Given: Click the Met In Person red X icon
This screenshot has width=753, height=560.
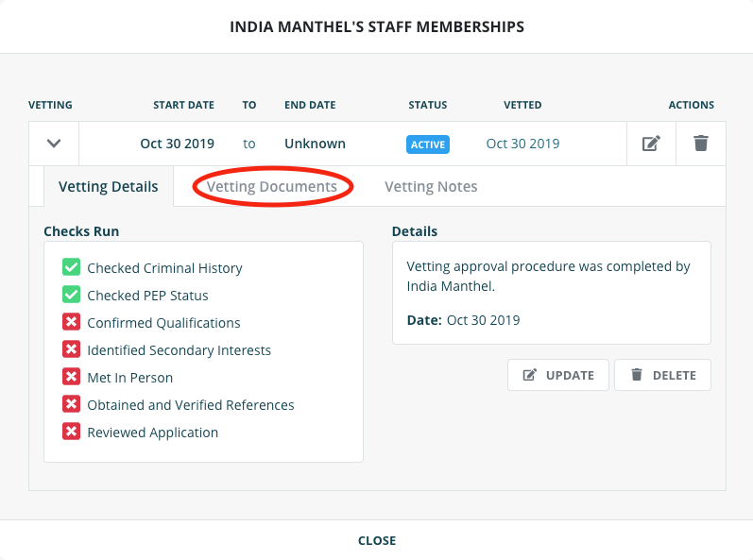Looking at the screenshot, I should pos(71,378).
